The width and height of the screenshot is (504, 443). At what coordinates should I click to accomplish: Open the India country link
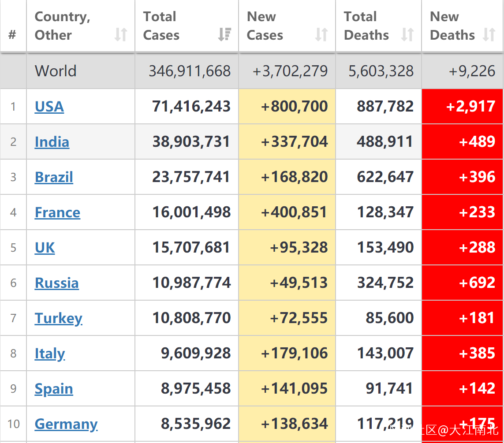[x=52, y=142]
